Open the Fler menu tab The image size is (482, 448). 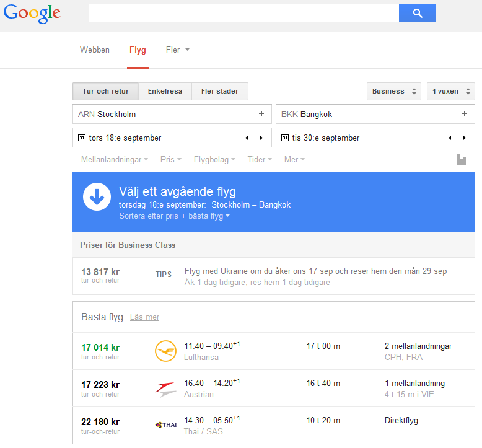tap(177, 50)
